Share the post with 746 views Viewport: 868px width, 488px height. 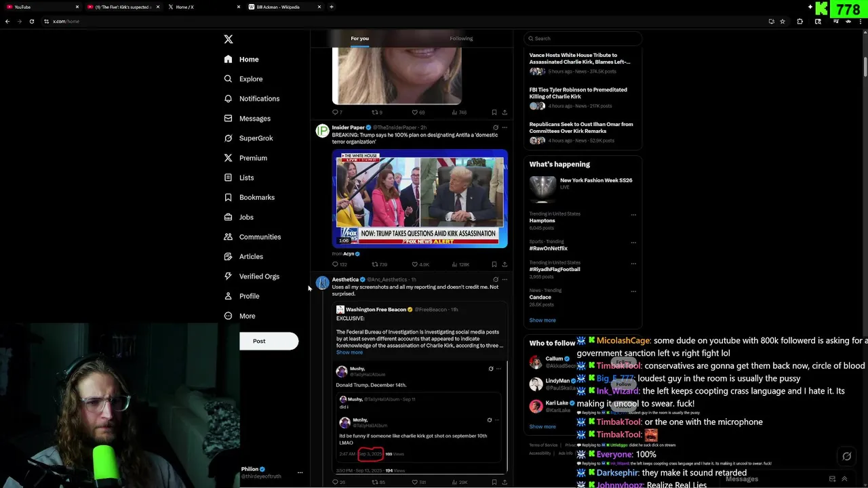(x=504, y=113)
